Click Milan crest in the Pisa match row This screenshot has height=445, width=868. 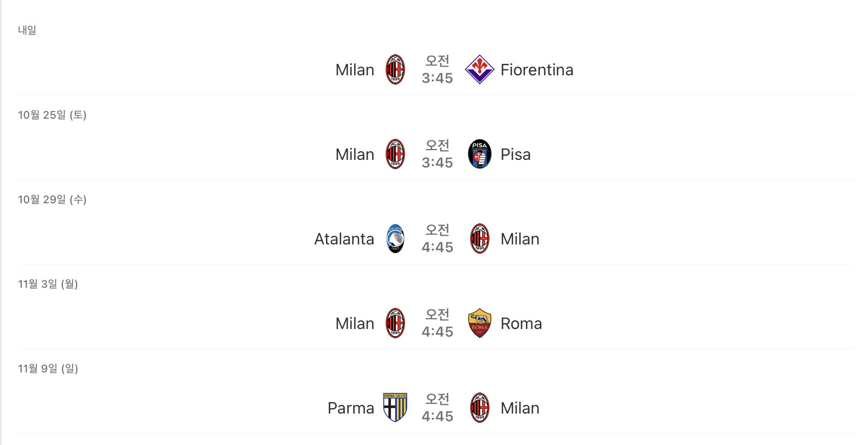click(x=395, y=154)
